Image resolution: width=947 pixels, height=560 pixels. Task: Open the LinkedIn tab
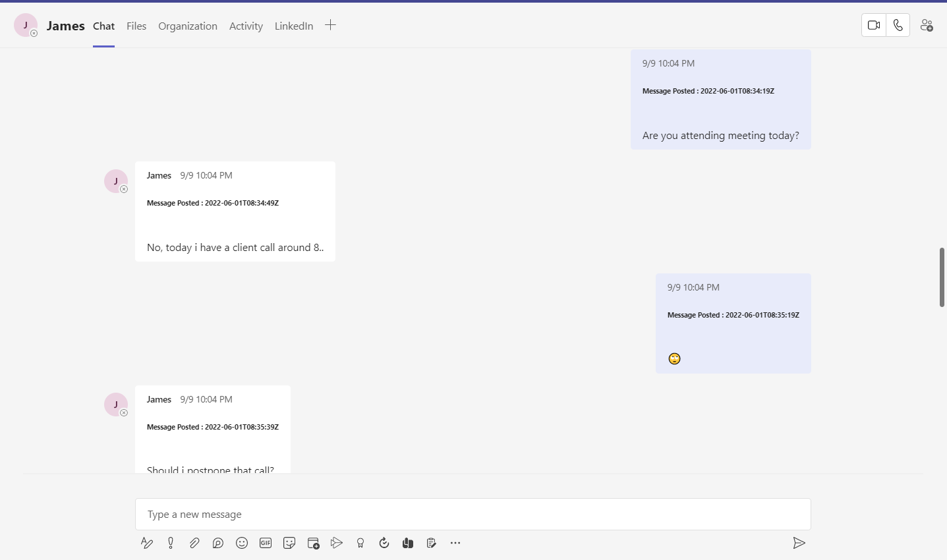tap(294, 26)
